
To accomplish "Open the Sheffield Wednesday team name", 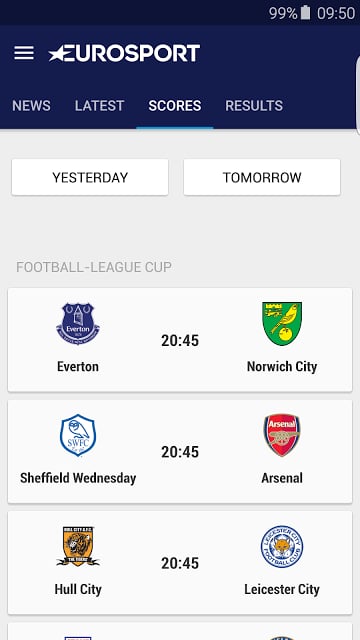I will coord(78,478).
